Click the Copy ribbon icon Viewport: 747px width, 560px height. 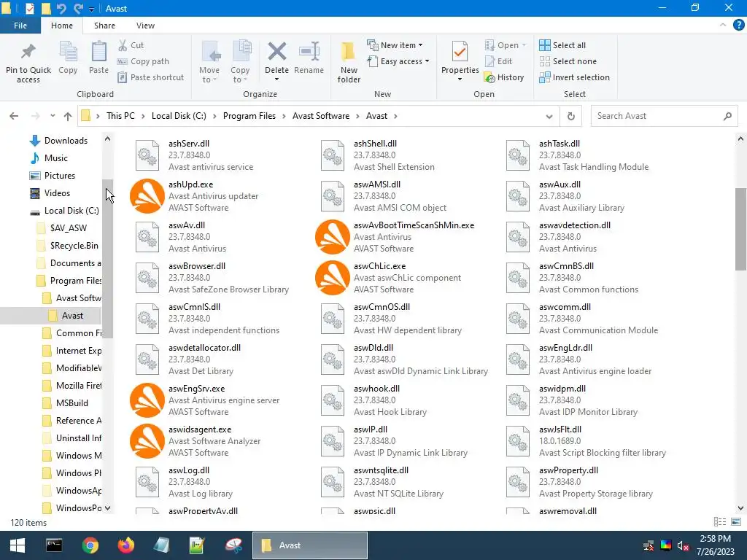68,52
